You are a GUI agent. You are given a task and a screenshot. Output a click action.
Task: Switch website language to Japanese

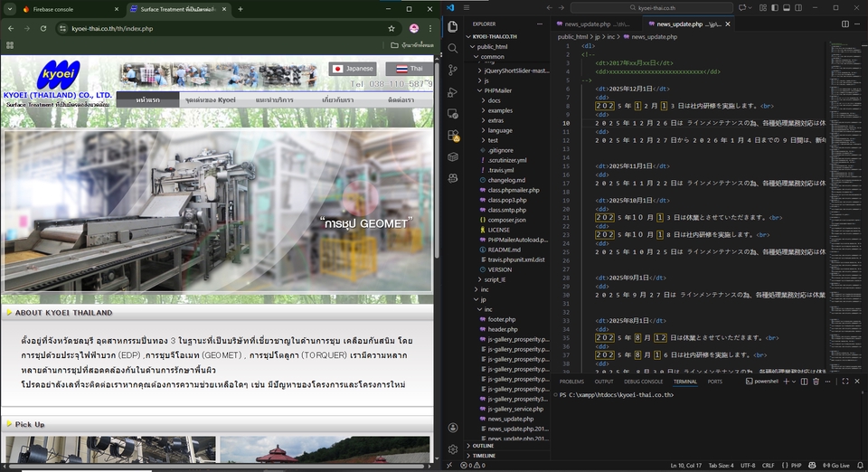[353, 69]
